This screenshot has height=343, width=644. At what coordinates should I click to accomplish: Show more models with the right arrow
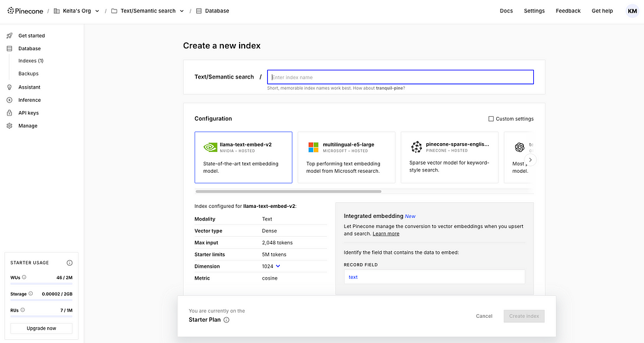point(530,160)
